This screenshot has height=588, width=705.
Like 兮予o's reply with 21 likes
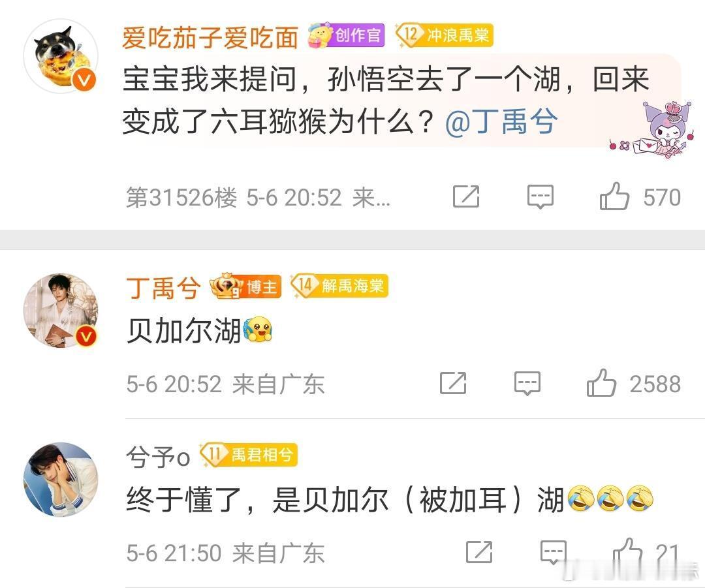click(x=627, y=552)
